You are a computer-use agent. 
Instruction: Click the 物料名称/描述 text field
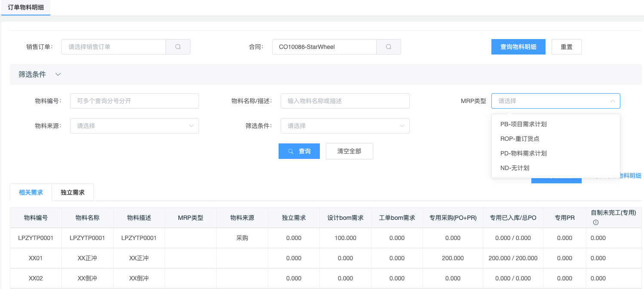point(345,101)
